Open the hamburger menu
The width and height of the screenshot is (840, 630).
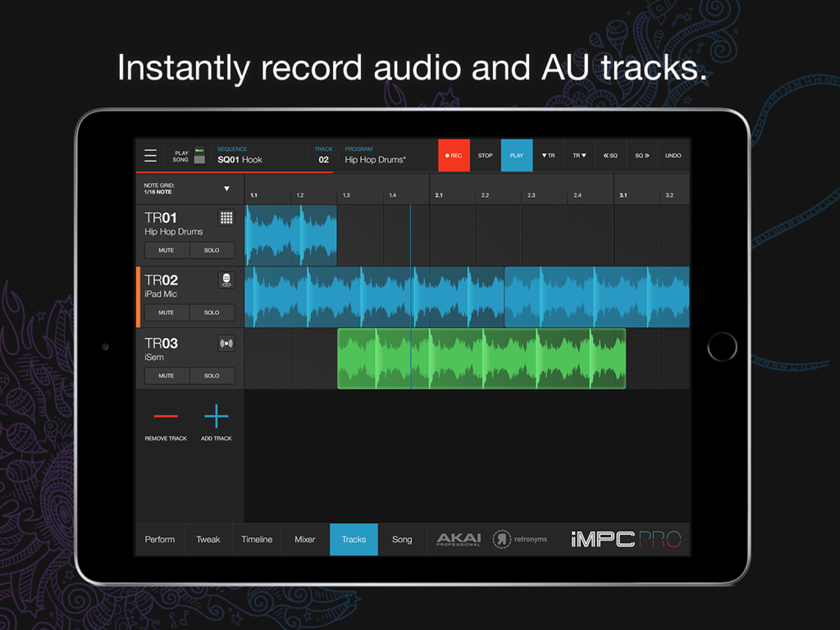[x=151, y=155]
